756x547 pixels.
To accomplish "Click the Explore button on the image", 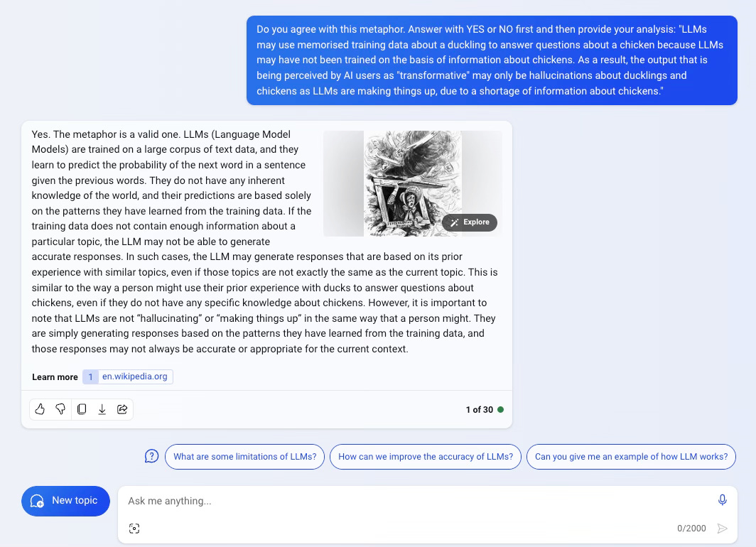I will tap(470, 222).
